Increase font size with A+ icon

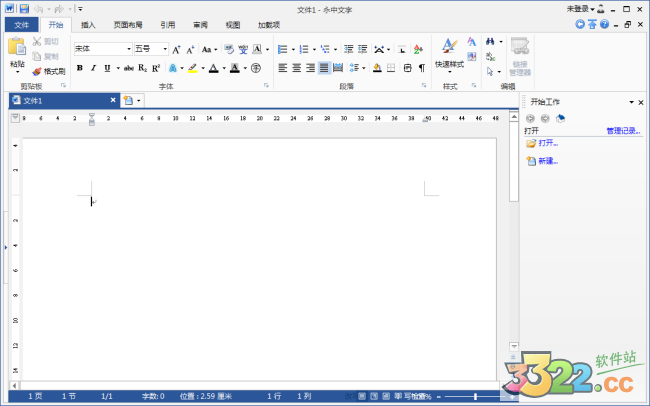(176, 49)
